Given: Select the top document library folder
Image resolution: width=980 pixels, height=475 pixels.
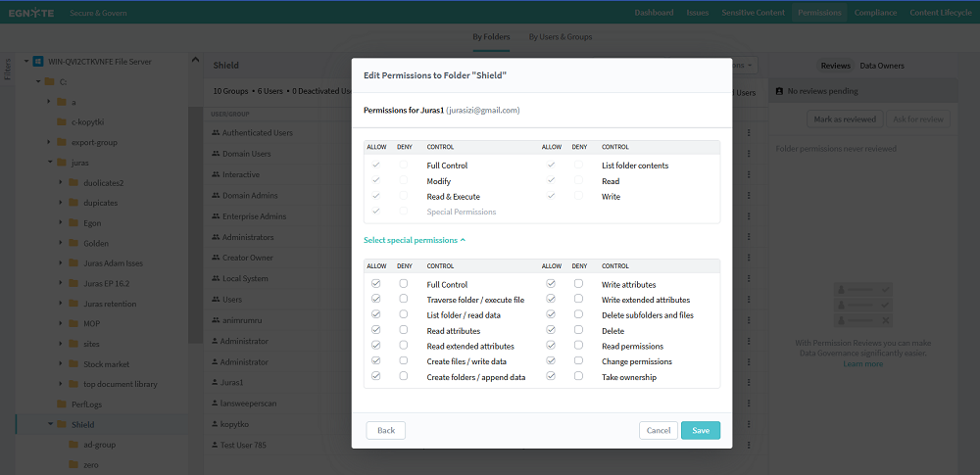Looking at the screenshot, I should (x=121, y=384).
